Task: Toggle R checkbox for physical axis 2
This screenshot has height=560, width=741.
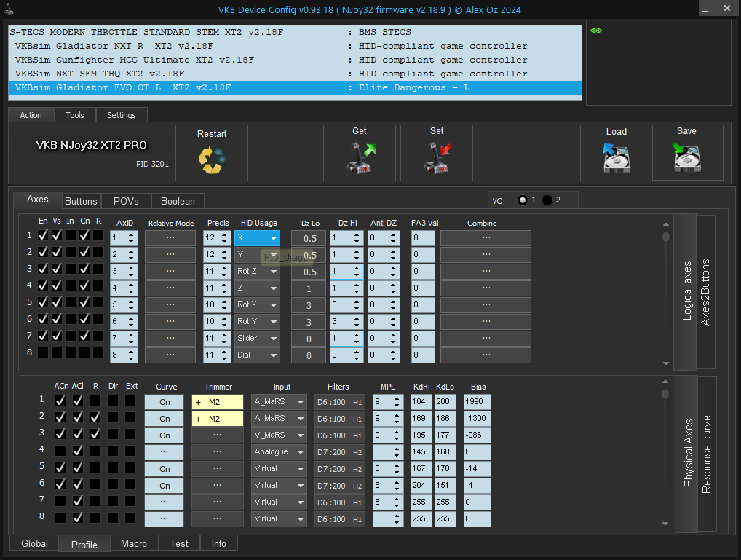Action: point(95,417)
